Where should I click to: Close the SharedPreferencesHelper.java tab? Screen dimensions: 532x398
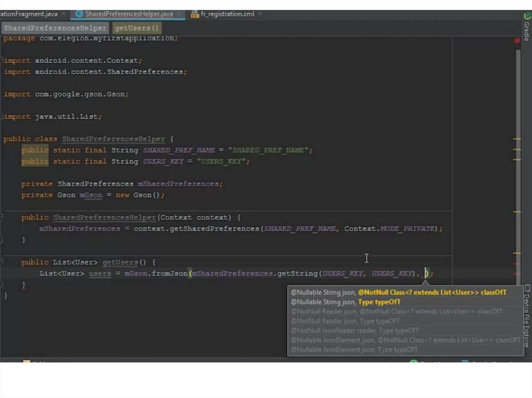[x=178, y=14]
